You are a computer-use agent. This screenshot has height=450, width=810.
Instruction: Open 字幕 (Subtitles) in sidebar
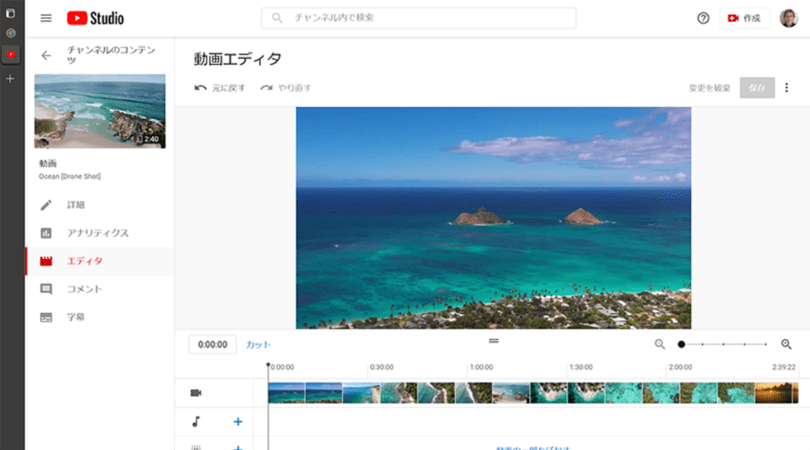[76, 317]
